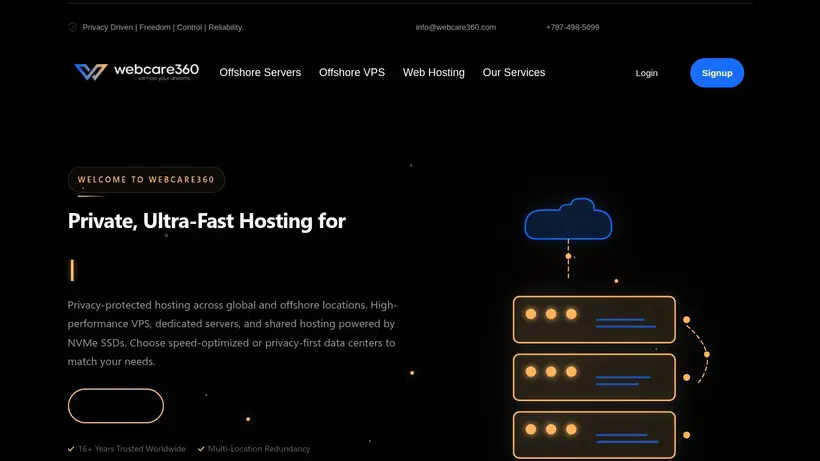Image resolution: width=820 pixels, height=461 pixels.
Task: Click the checkmark icon before 16+ Years
Action: (71, 448)
